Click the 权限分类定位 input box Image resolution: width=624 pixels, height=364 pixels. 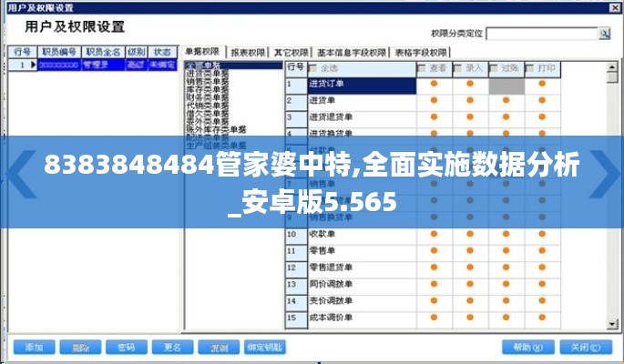[x=542, y=34]
